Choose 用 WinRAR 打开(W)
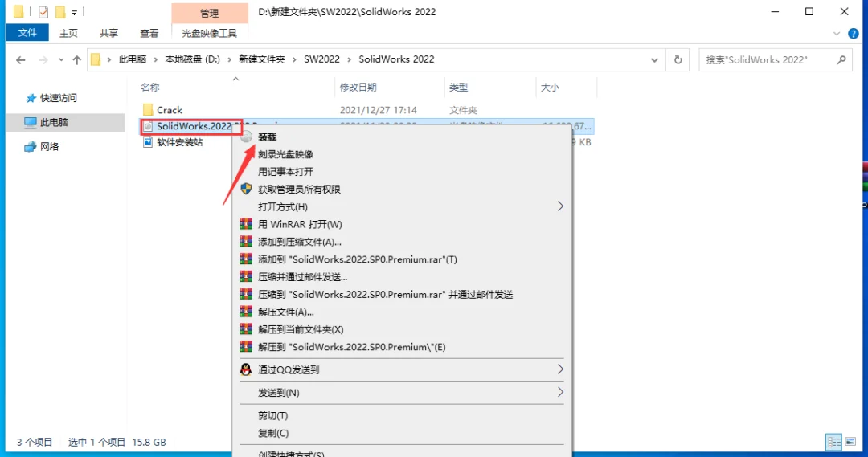868x457 pixels. (402, 224)
